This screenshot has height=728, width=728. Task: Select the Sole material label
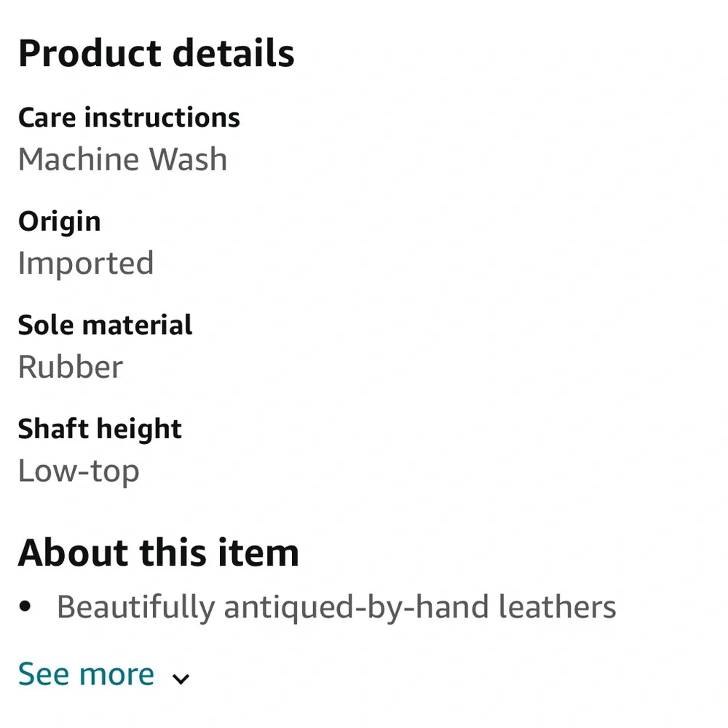coord(105,325)
